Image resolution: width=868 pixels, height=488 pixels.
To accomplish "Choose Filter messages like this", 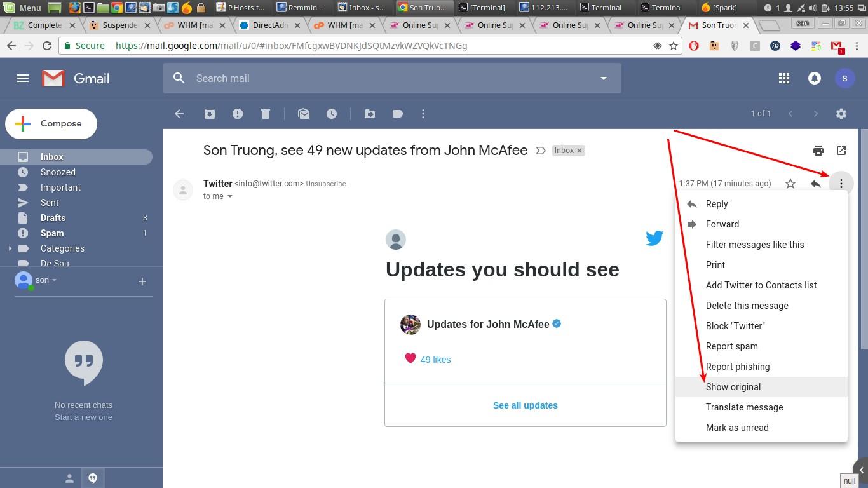I will [x=761, y=245].
